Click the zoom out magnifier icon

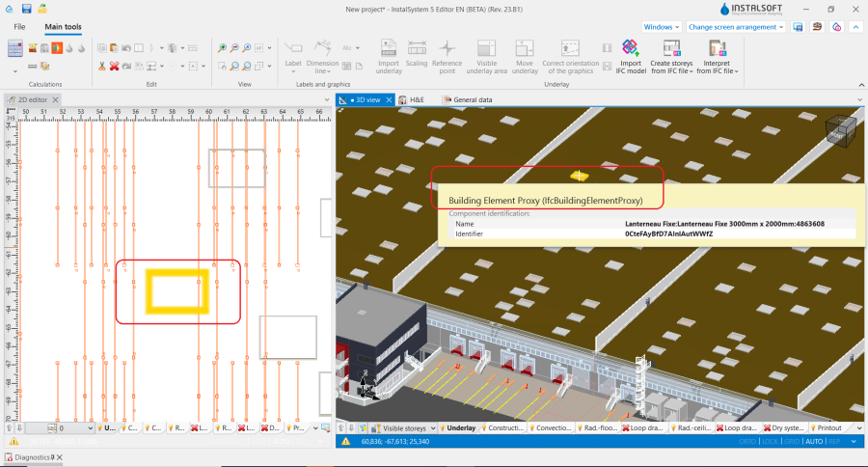[x=234, y=48]
